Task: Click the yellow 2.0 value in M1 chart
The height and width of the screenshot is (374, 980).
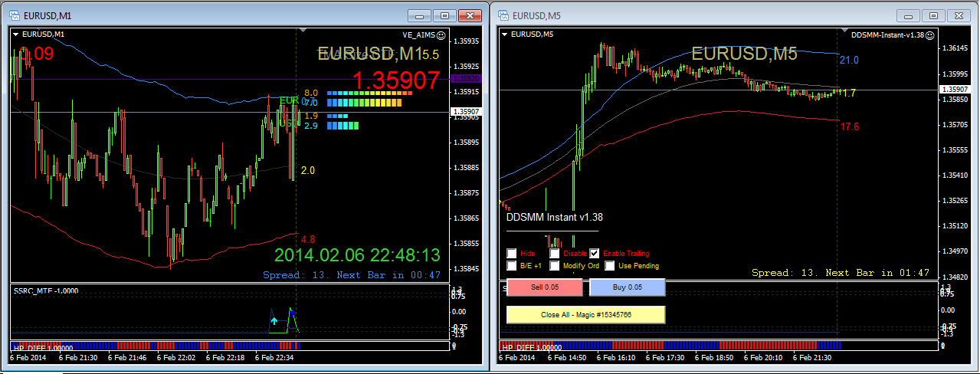Action: pos(308,170)
